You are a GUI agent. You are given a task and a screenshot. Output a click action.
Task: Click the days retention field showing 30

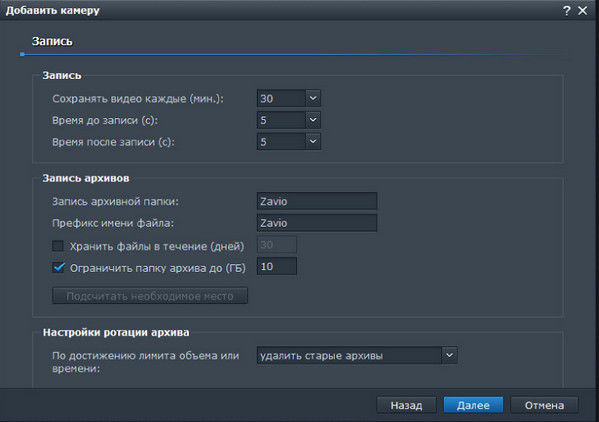(x=277, y=244)
